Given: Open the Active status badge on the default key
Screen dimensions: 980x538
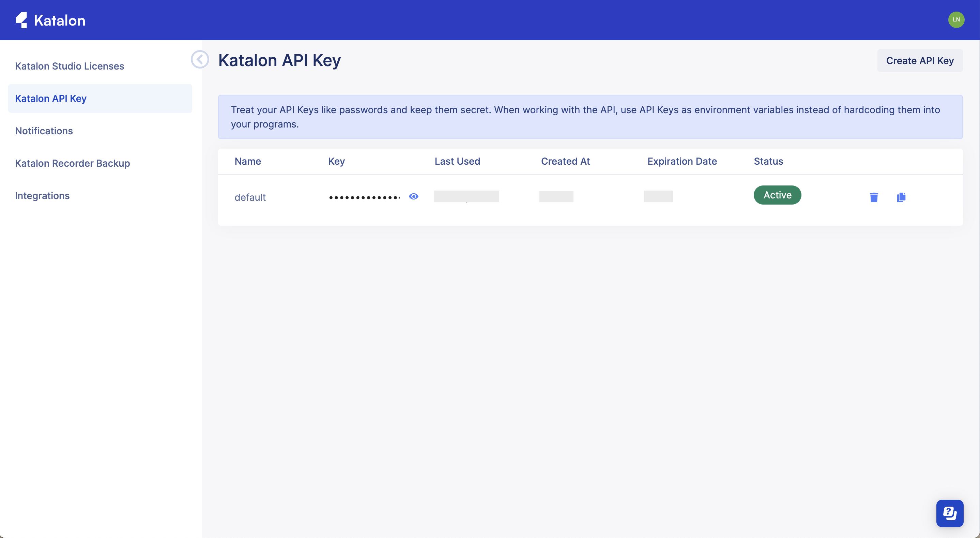Looking at the screenshot, I should pos(777,195).
